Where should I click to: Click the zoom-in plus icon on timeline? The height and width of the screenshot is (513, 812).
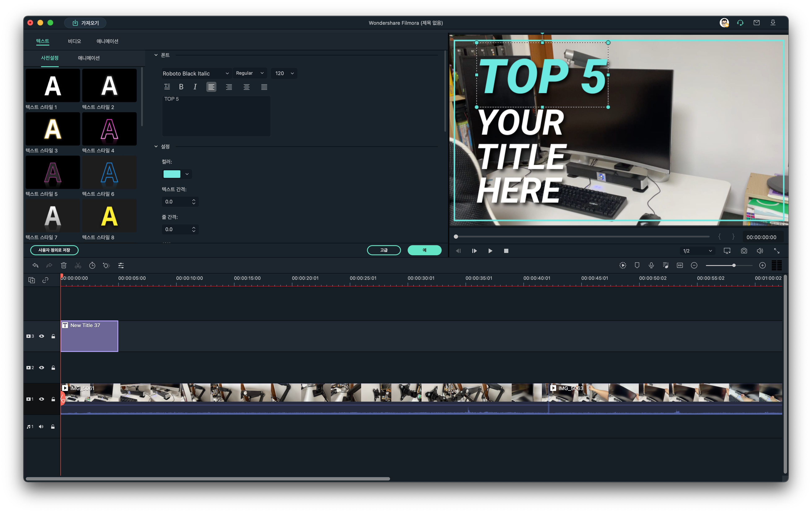pos(762,266)
